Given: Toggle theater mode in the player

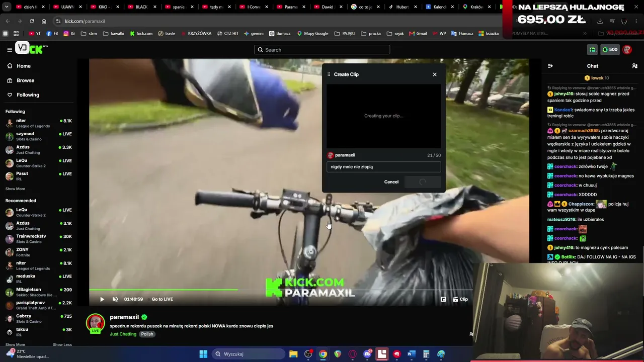Looking at the screenshot, I should [x=443, y=299].
